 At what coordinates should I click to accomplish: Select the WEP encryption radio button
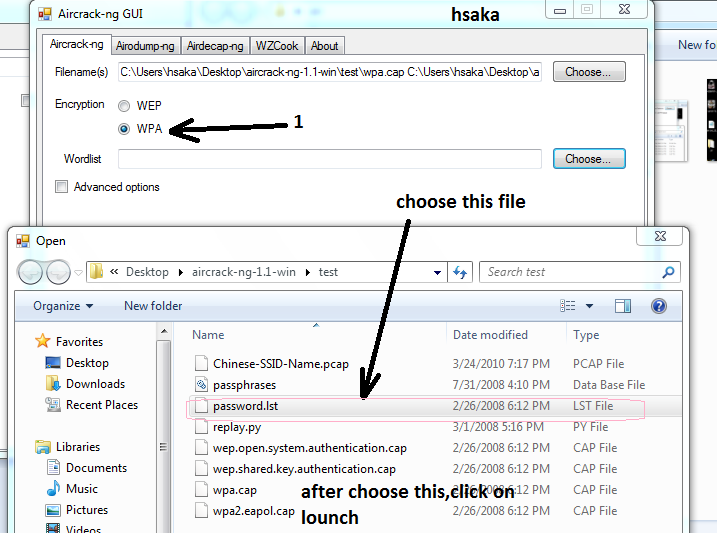(124, 106)
